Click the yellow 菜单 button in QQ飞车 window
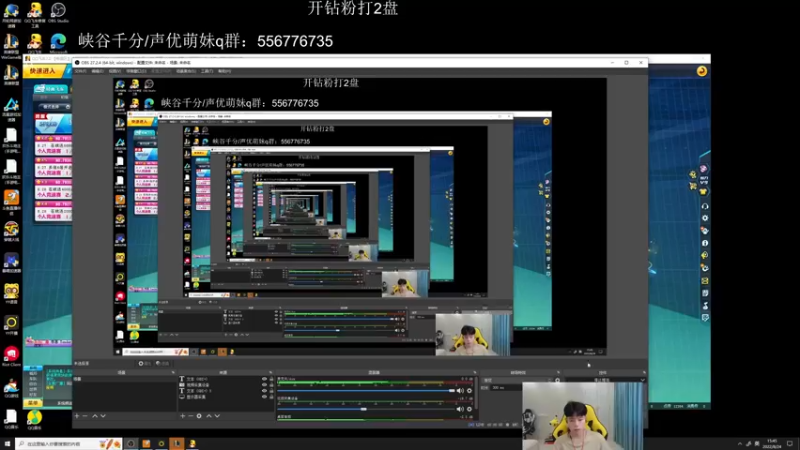The image size is (800, 450). pyautogui.click(x=33, y=403)
